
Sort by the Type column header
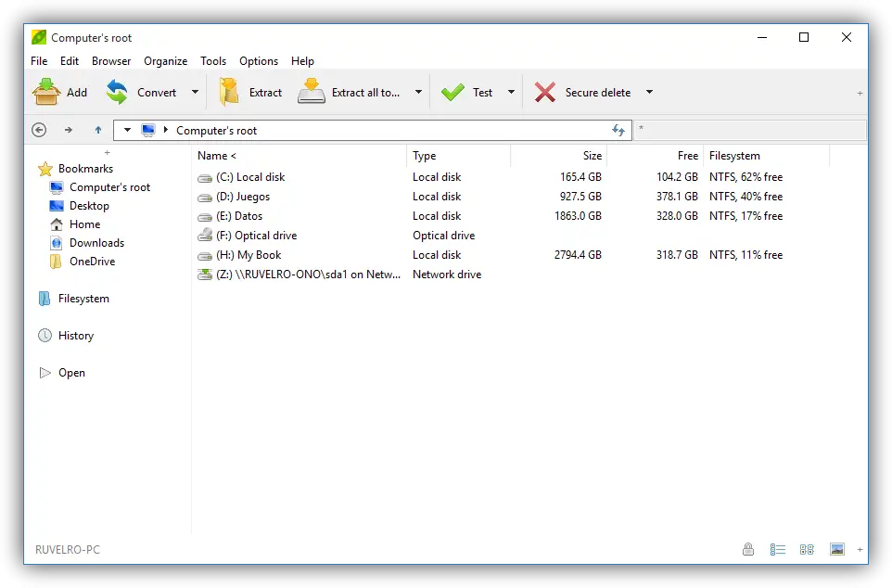[458, 156]
